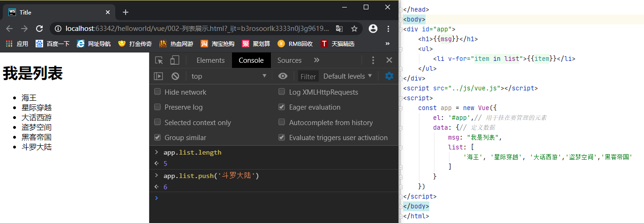Enable Selected context only checkbox
The width and height of the screenshot is (644, 223).
coord(157,122)
